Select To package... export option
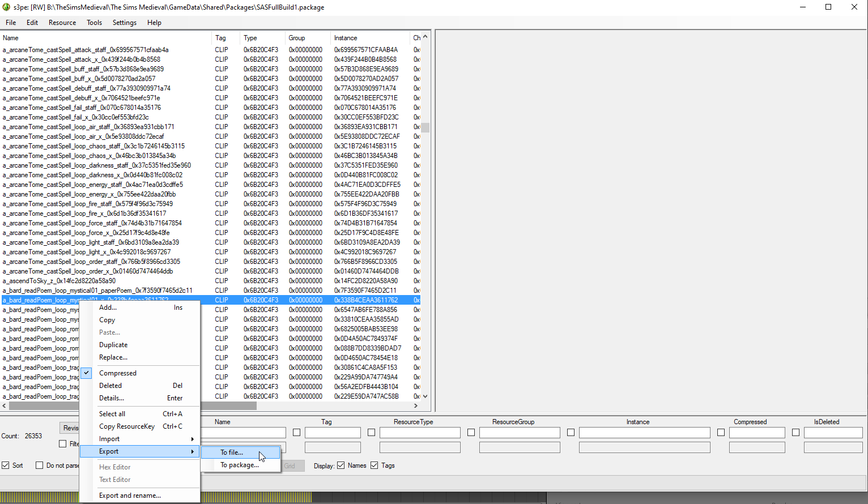The image size is (868, 504). (239, 465)
